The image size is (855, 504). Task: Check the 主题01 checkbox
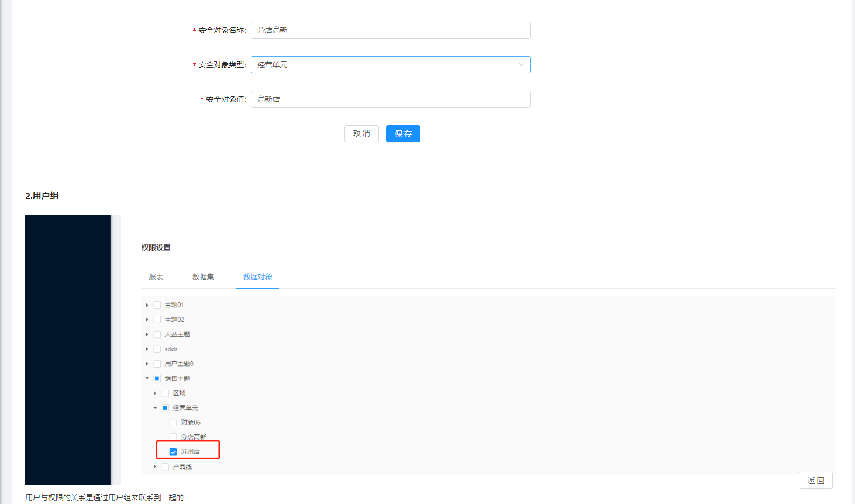pyautogui.click(x=157, y=305)
